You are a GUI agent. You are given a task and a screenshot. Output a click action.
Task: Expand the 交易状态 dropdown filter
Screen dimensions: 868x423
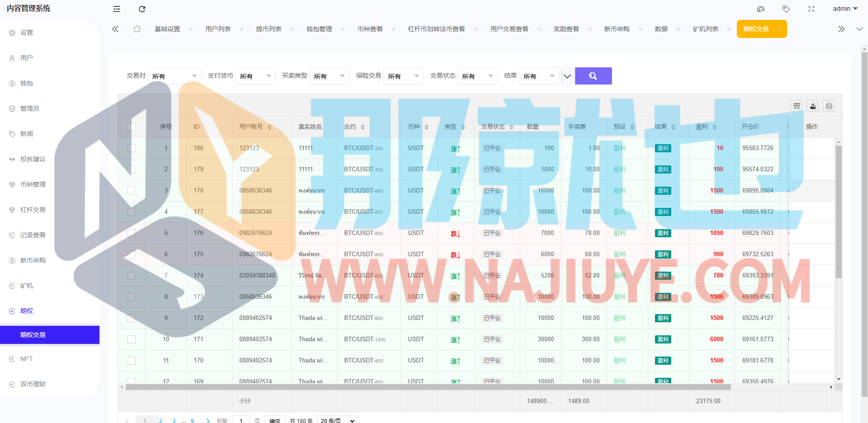click(477, 76)
